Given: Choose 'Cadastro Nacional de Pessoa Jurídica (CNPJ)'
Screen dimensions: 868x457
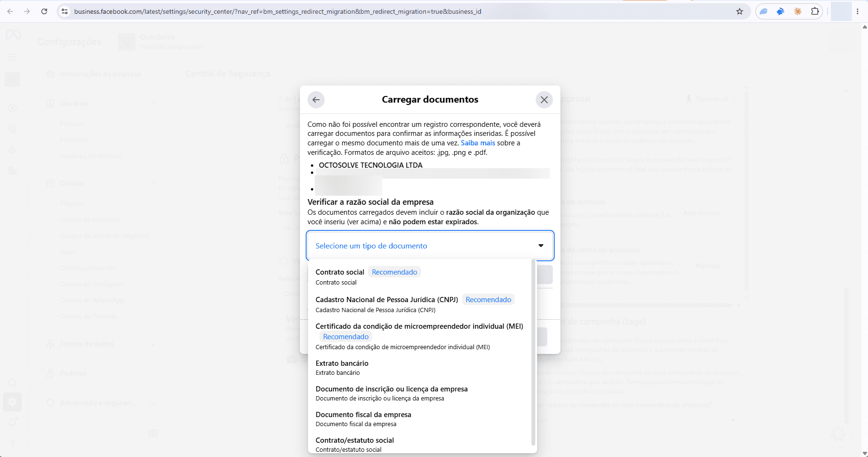Looking at the screenshot, I should (420, 304).
